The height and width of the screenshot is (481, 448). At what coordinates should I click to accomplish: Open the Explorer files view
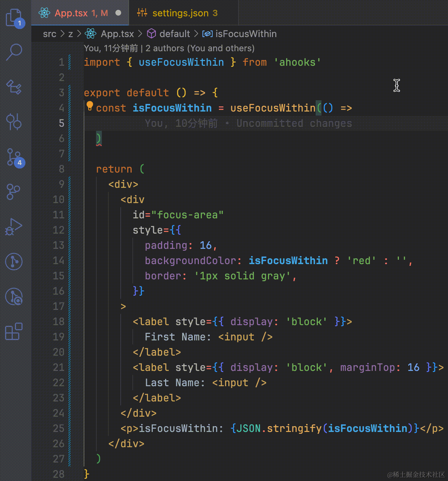pyautogui.click(x=15, y=18)
